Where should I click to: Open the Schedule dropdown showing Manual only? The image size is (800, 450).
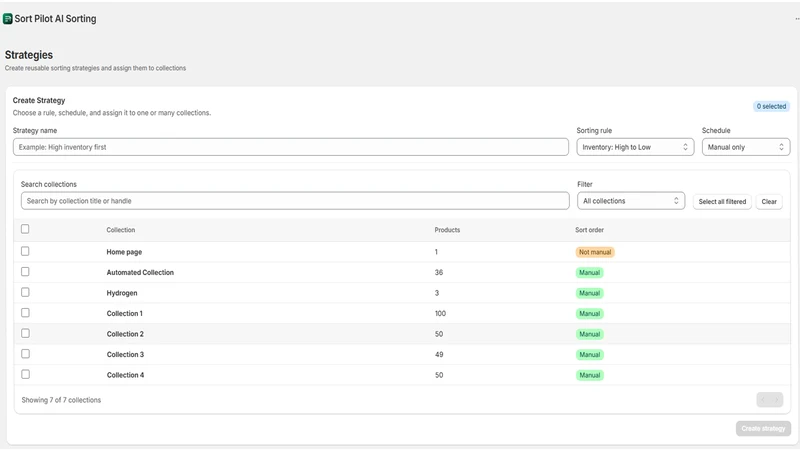click(746, 147)
